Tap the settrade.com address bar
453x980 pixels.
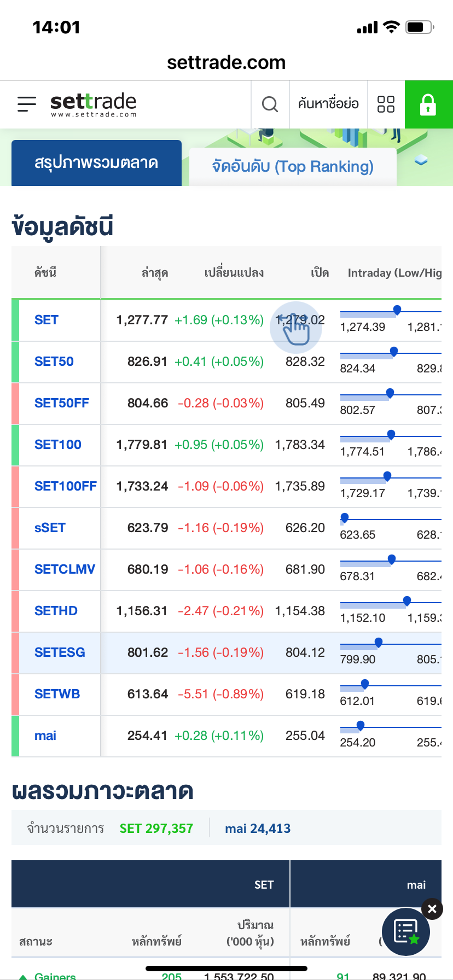(x=226, y=62)
